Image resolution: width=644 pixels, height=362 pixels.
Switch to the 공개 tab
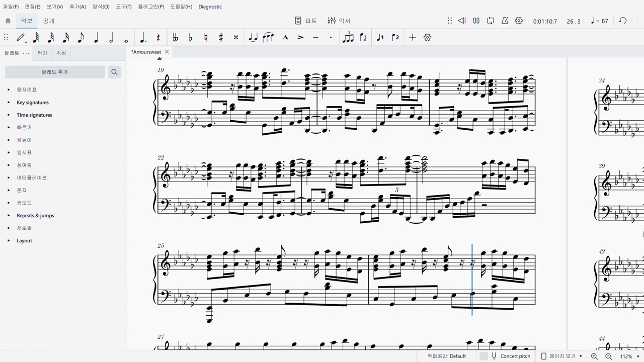click(48, 21)
